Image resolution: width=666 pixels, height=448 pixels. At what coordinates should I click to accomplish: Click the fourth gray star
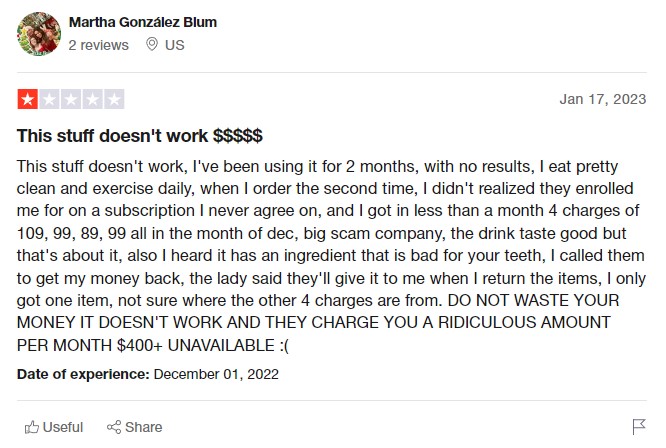(93, 99)
